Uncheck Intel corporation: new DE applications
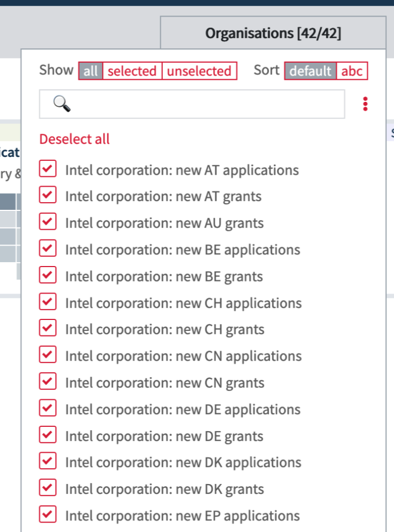 point(47,408)
